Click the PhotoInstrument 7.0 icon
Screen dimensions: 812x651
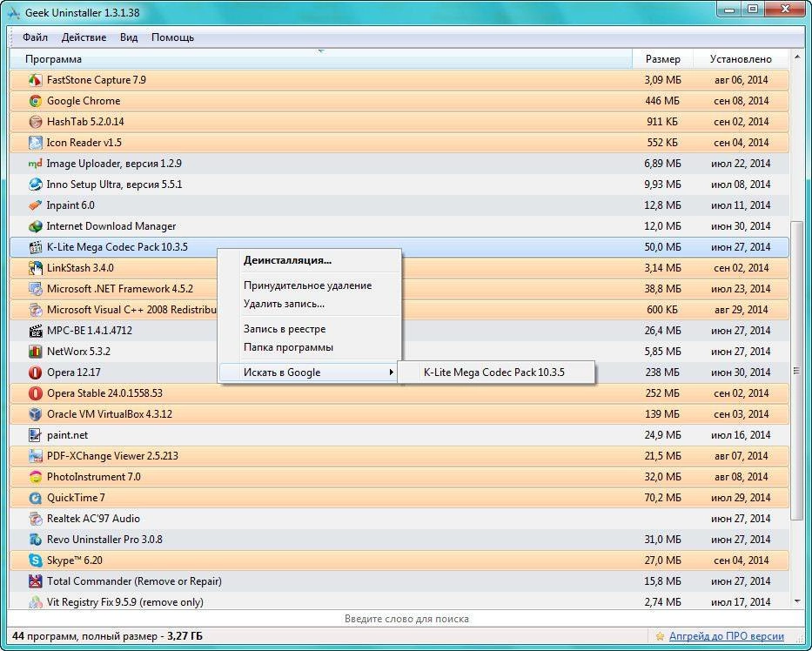click(35, 477)
